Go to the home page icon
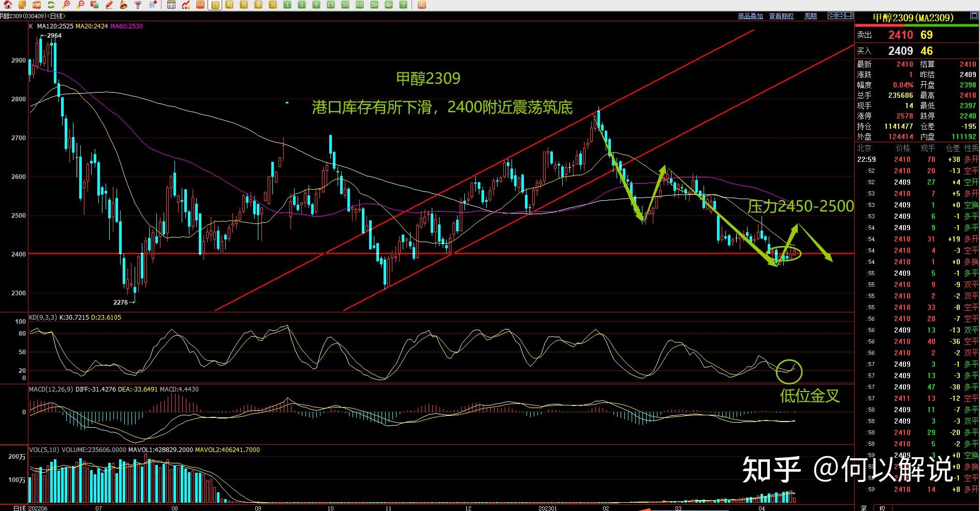The image size is (980, 511). [7, 5]
